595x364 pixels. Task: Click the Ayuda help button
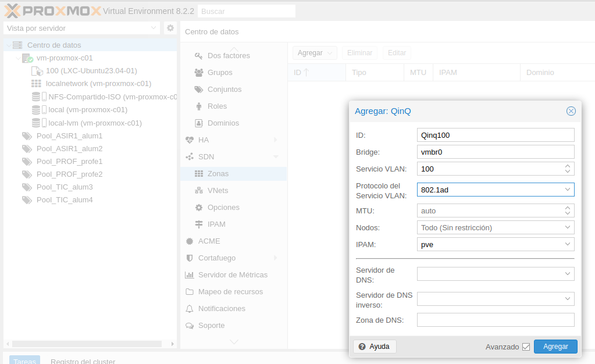[x=375, y=347]
